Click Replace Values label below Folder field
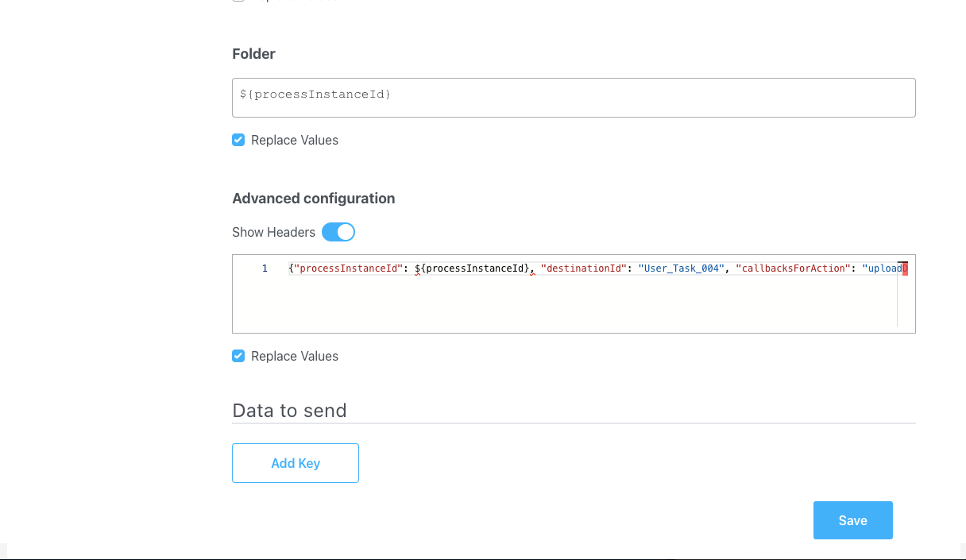966x560 pixels. coord(295,140)
